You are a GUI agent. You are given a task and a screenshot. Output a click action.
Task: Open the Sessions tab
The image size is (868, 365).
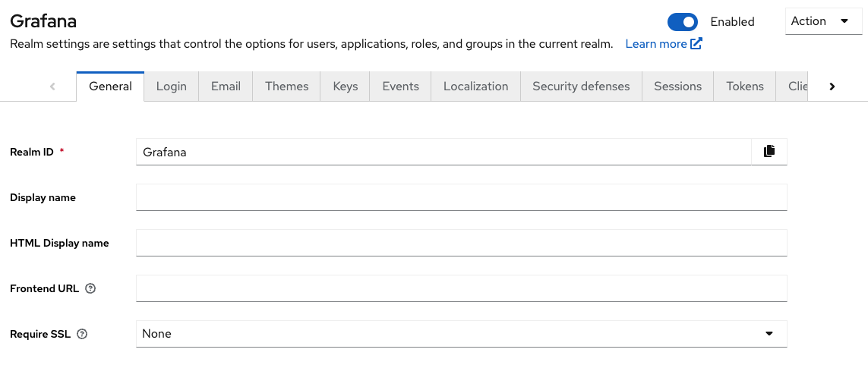tap(677, 87)
